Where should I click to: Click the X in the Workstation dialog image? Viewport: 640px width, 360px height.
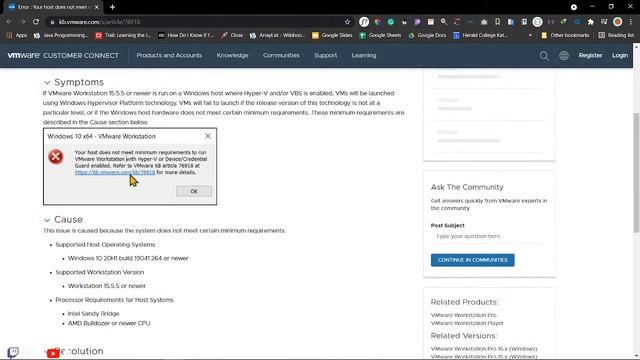point(208,136)
